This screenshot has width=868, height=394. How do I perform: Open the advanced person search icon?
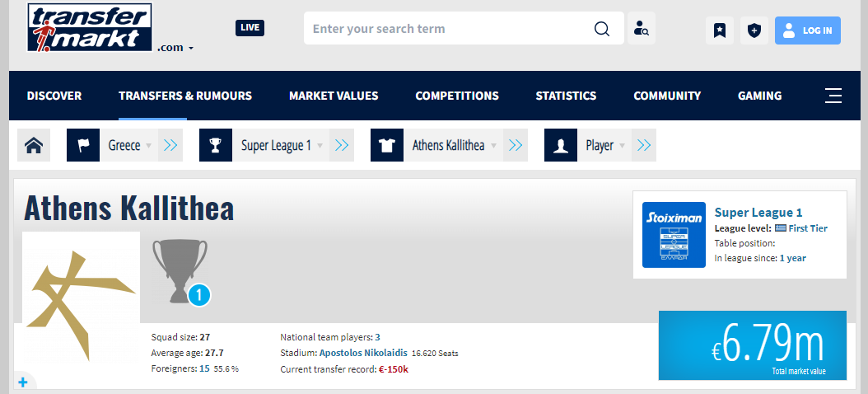click(642, 29)
